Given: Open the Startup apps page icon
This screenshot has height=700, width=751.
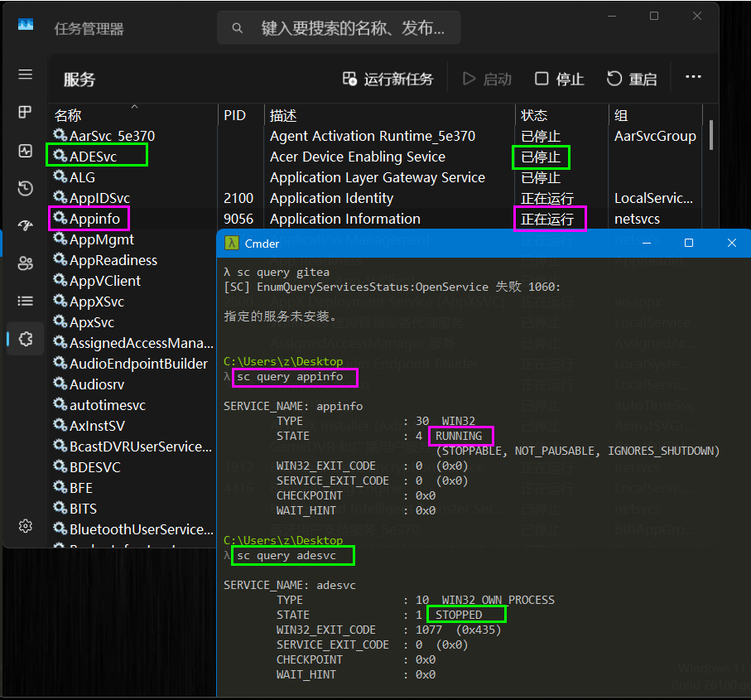Looking at the screenshot, I should pos(25,226).
